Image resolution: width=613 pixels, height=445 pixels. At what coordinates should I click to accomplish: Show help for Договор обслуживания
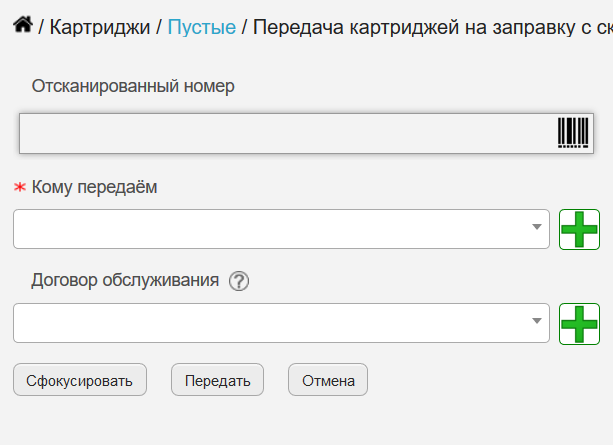(x=239, y=281)
